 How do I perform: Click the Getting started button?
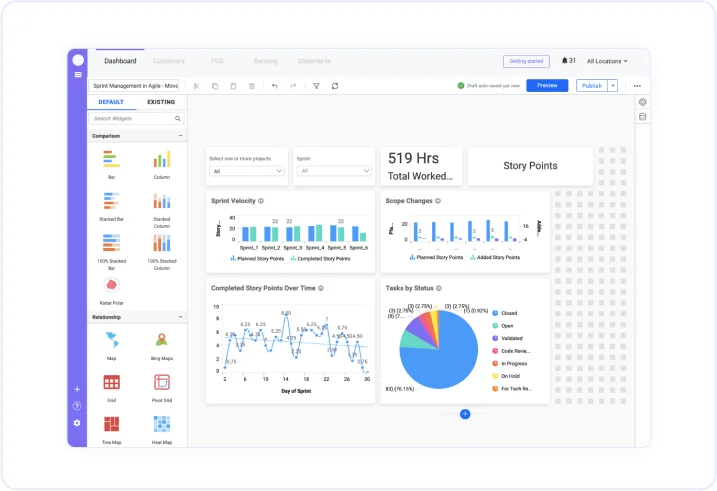(x=526, y=61)
